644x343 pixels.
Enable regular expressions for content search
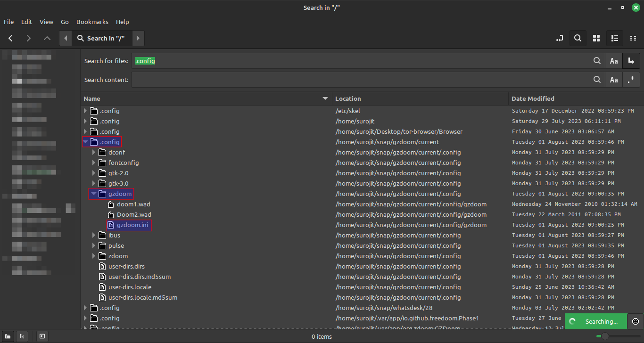(631, 80)
